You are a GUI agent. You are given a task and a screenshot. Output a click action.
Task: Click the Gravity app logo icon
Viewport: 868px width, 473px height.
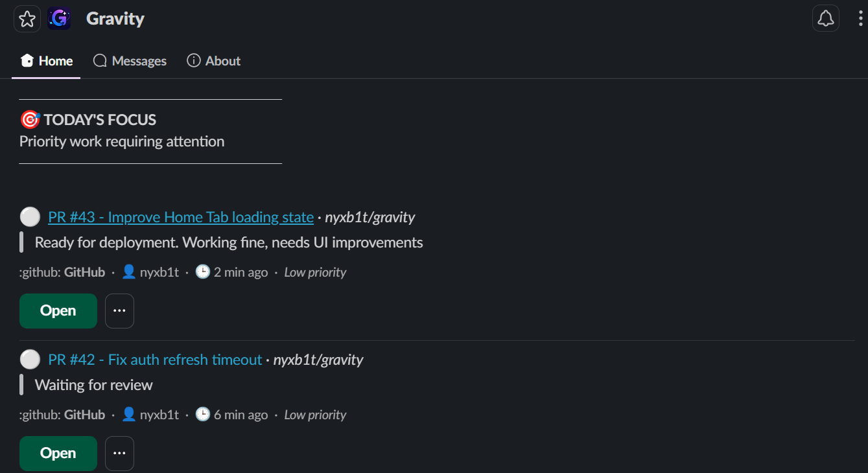click(x=60, y=19)
